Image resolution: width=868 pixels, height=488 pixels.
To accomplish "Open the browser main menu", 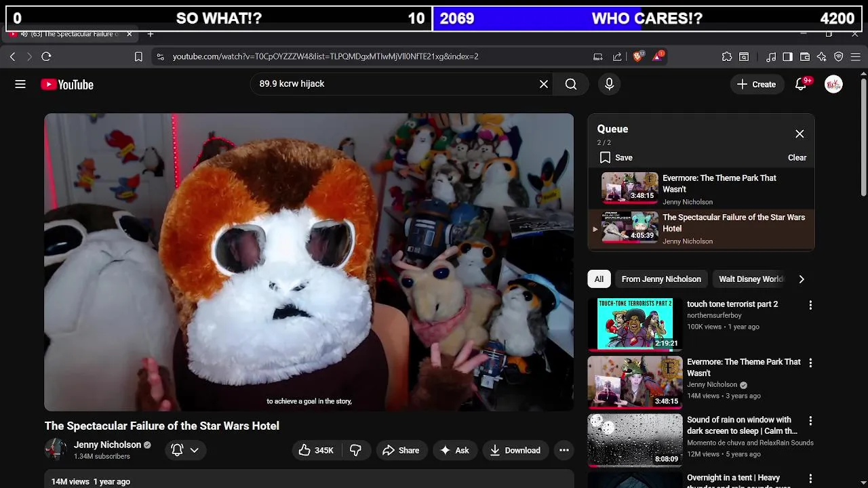I will coord(855,57).
